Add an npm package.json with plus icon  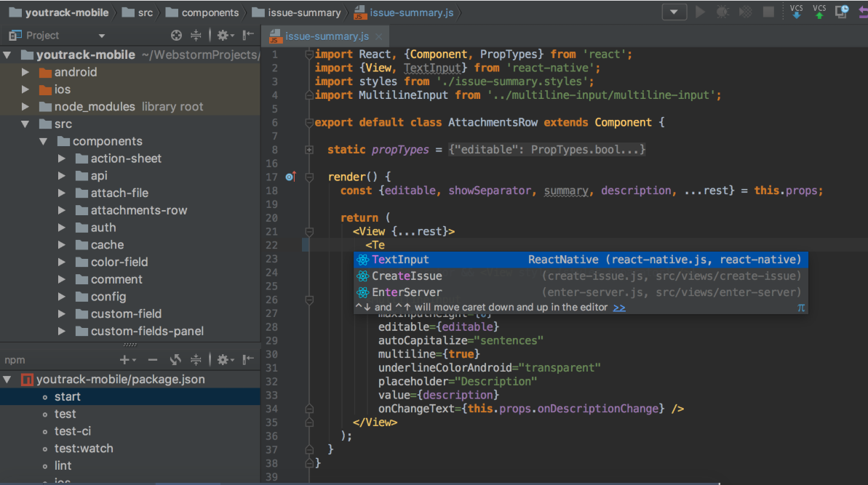click(x=127, y=360)
